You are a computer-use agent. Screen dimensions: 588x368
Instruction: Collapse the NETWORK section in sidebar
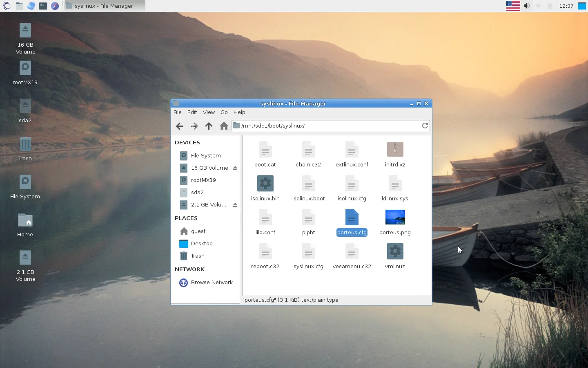point(189,269)
